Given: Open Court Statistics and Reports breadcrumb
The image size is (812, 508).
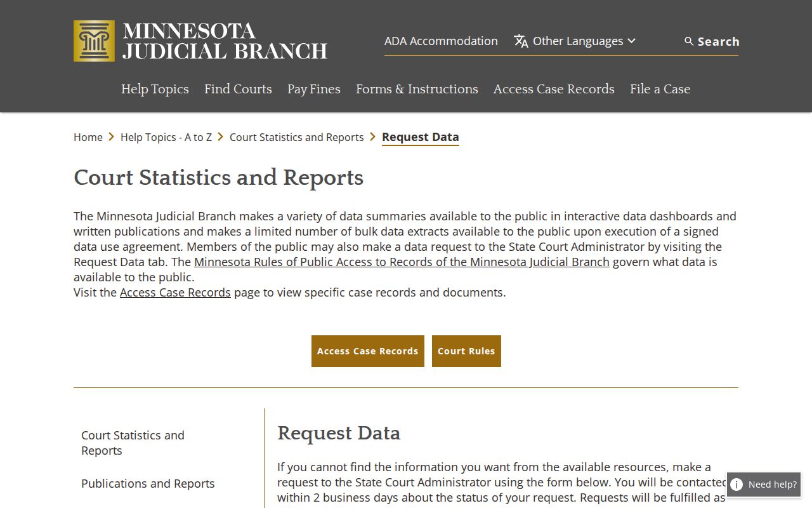Looking at the screenshot, I should 297,137.
